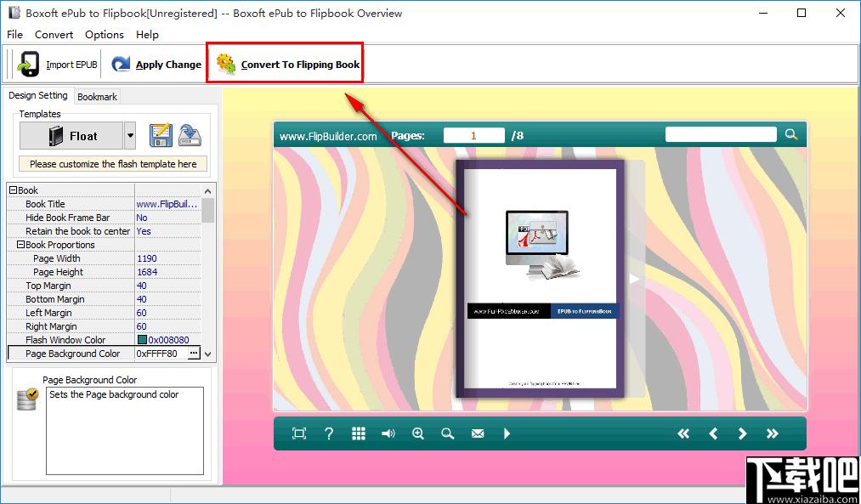The image size is (861, 504).
Task: Open the File menu
Action: coord(14,35)
